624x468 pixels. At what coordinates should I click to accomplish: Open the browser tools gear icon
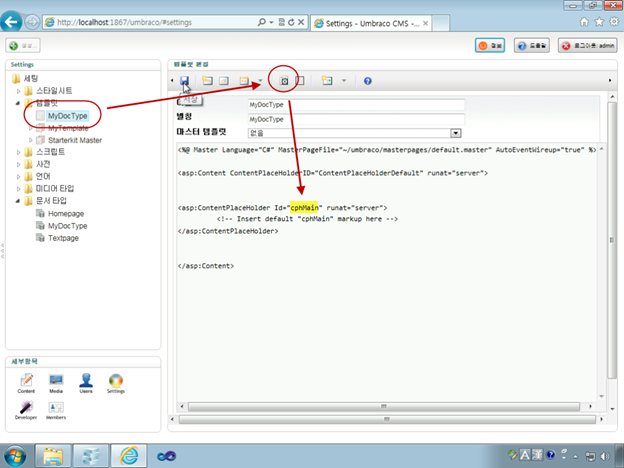[614, 22]
